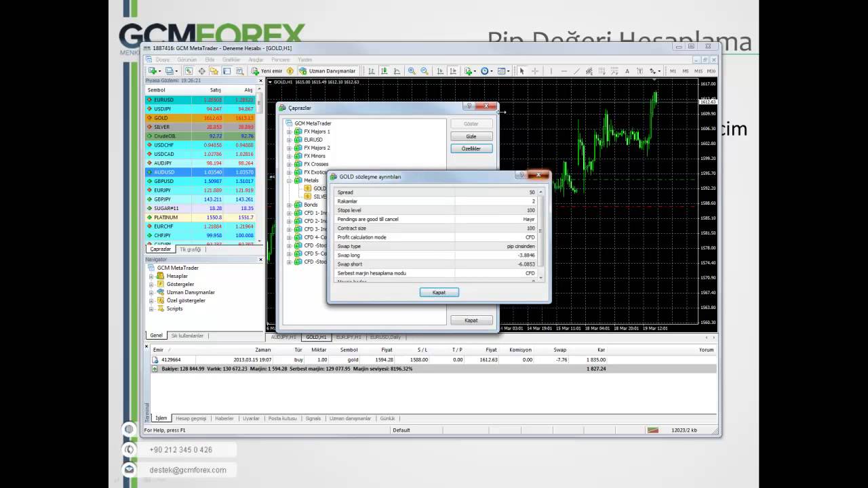
Task: Toggle the Data Window toolbar icon
Action: (201, 71)
